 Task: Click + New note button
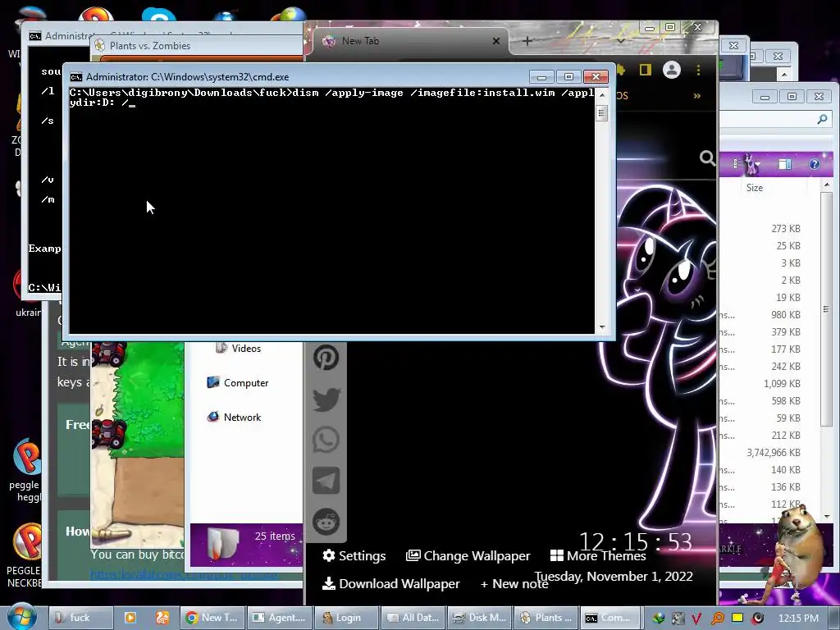click(x=514, y=584)
